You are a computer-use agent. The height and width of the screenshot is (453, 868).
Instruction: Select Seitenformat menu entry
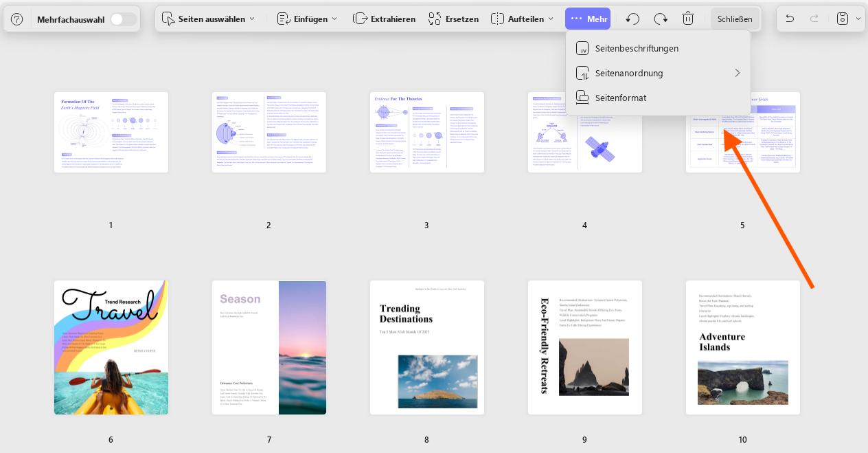658,98
